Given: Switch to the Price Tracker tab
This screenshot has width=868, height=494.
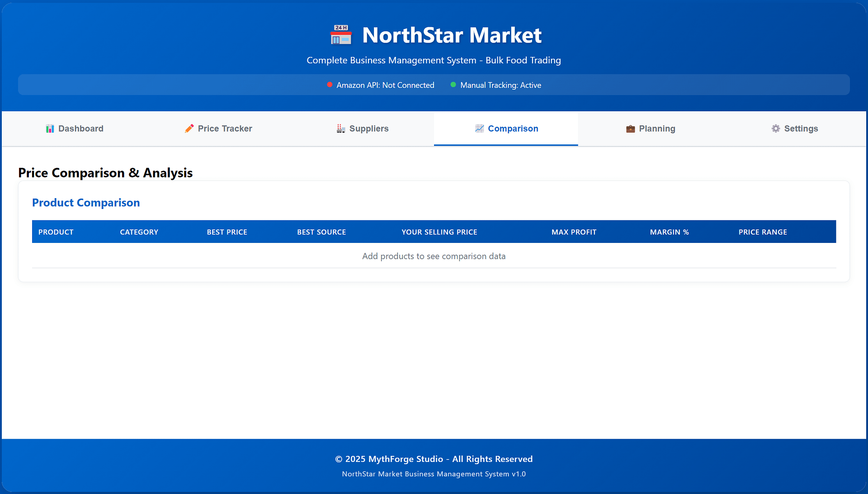Looking at the screenshot, I should pos(225,128).
